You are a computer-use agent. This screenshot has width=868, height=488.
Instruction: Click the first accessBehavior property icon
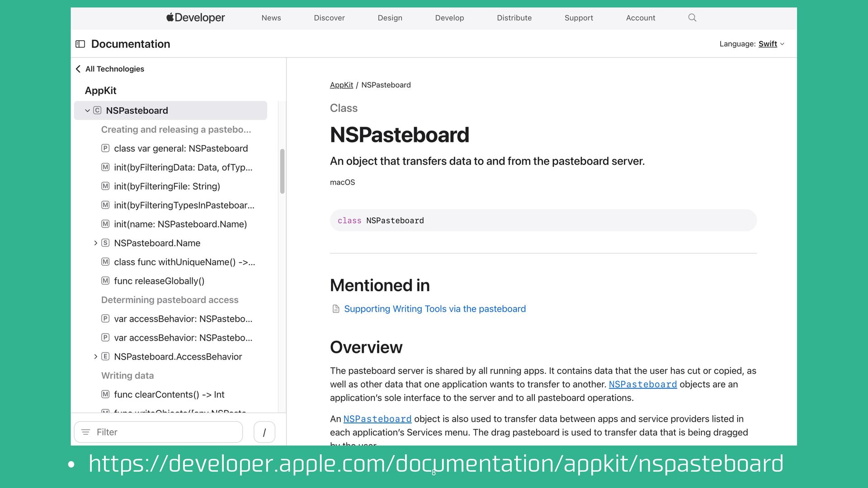pyautogui.click(x=105, y=319)
